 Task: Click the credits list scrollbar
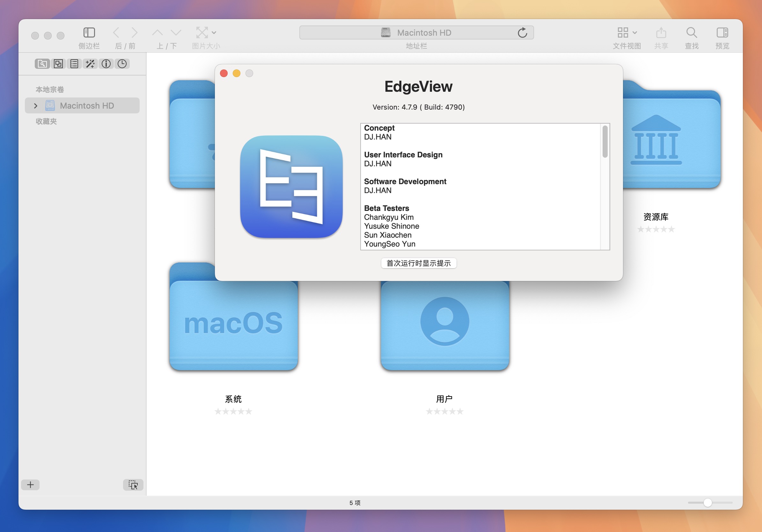605,142
